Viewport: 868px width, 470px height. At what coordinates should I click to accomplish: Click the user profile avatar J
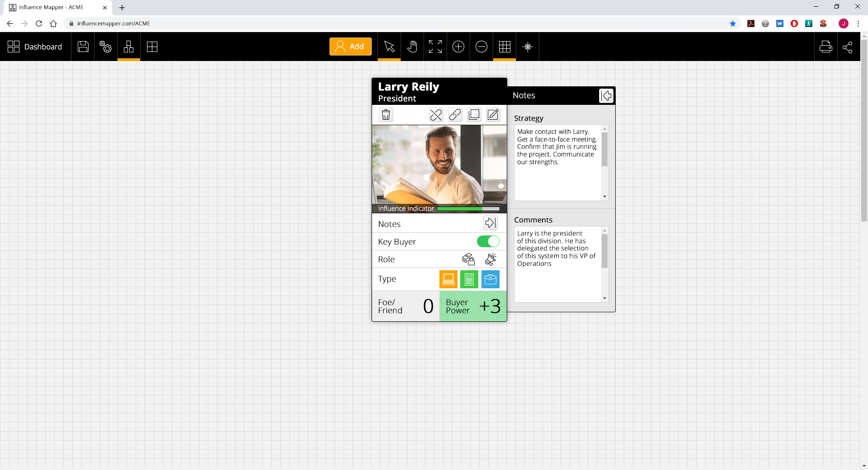844,23
